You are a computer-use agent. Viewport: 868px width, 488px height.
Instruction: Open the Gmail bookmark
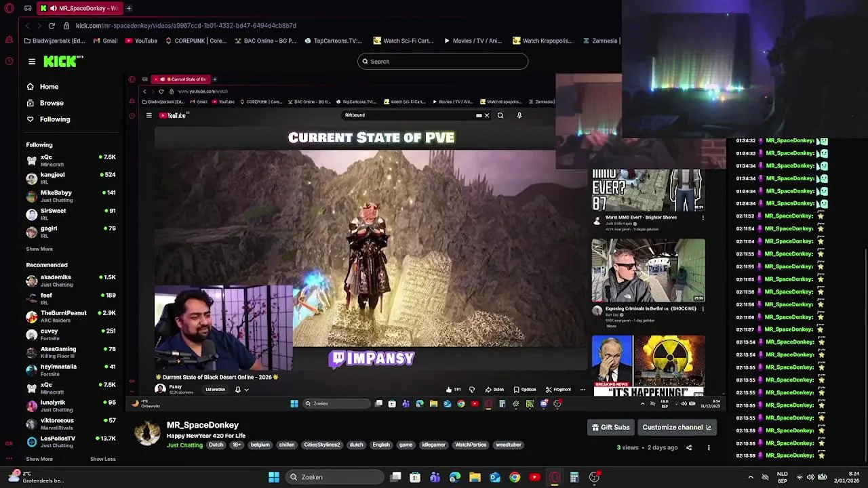pyautogui.click(x=106, y=41)
